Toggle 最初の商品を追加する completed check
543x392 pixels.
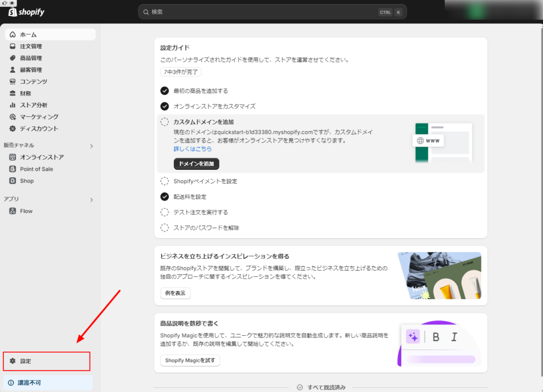164,91
